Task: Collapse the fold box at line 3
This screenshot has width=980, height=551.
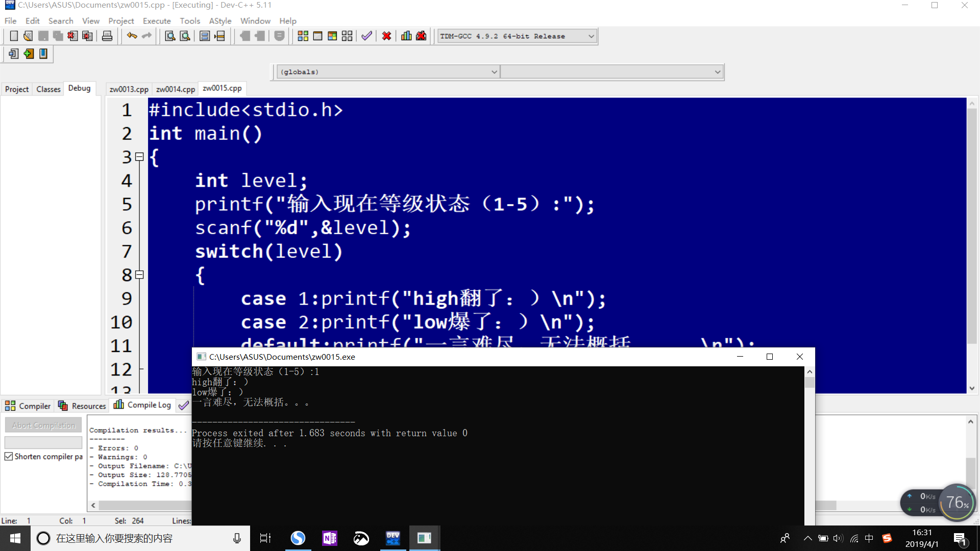Action: (139, 157)
